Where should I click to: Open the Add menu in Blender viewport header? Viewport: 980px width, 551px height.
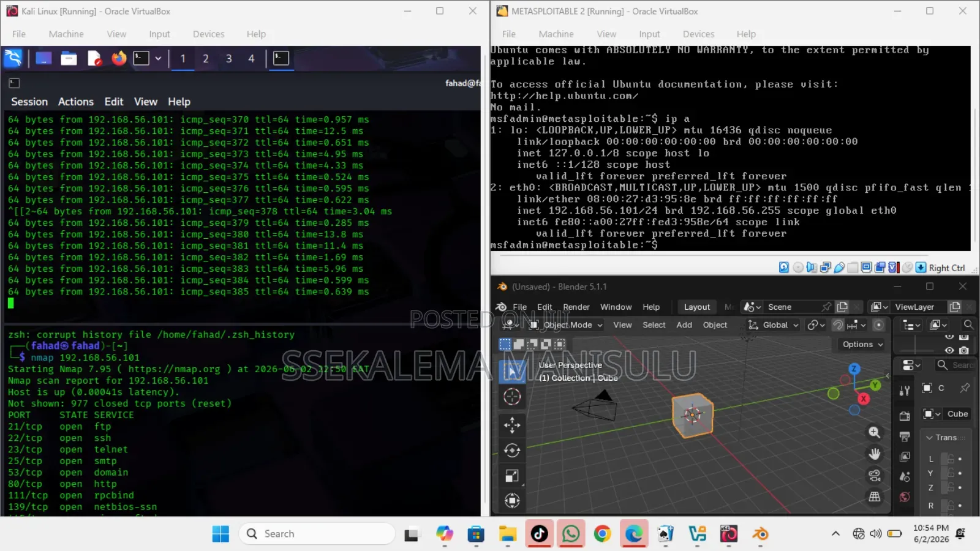coord(684,325)
